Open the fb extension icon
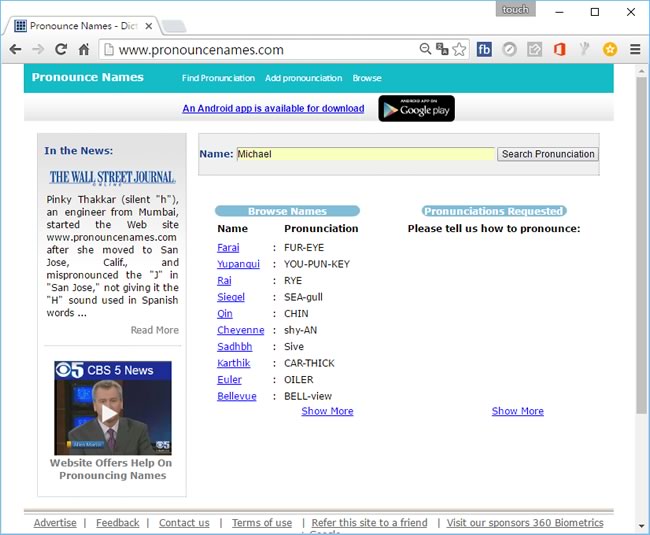The width and height of the screenshot is (650, 535). point(484,49)
